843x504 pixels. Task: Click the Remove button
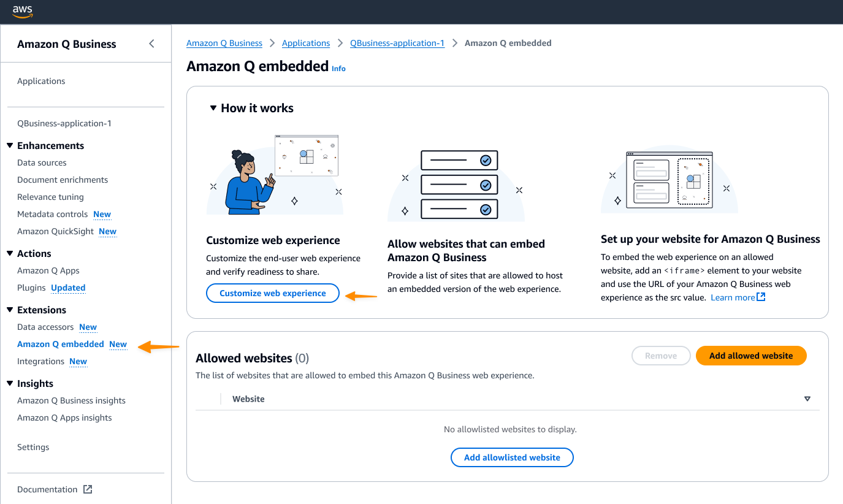tap(661, 356)
